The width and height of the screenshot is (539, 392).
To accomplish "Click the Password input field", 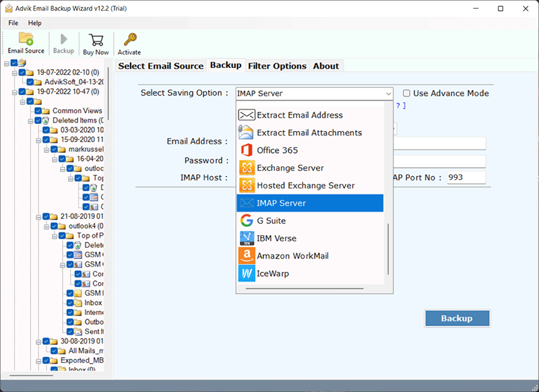I will [440, 161].
